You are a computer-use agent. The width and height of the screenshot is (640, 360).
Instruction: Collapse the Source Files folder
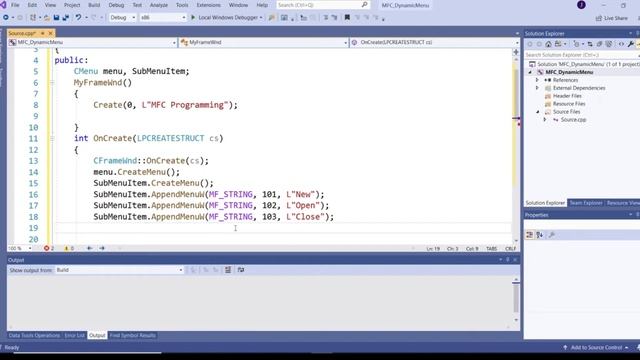point(538,112)
